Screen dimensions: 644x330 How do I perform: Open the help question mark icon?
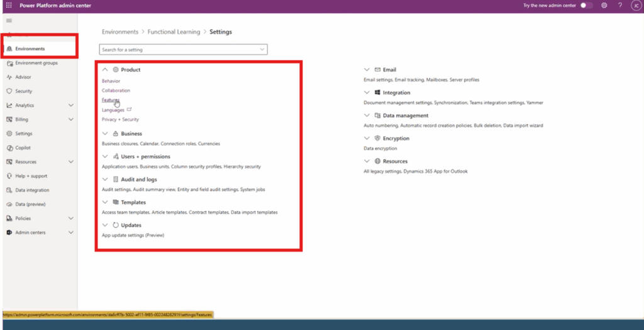coord(620,5)
